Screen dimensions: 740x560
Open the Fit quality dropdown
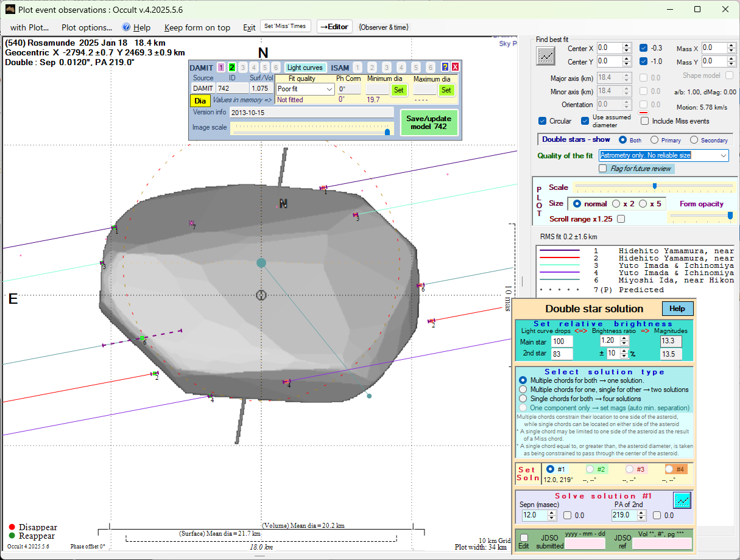(x=329, y=89)
